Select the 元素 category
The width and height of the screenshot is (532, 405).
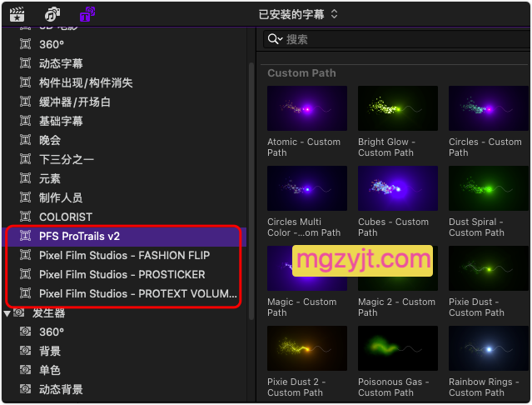pyautogui.click(x=124, y=178)
